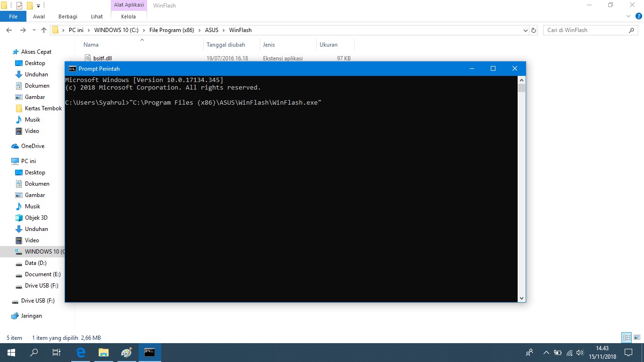Viewport: 644px width, 362px height.
Task: Click the Alat Aplikasi contextual tab header
Action: pyautogui.click(x=128, y=5)
